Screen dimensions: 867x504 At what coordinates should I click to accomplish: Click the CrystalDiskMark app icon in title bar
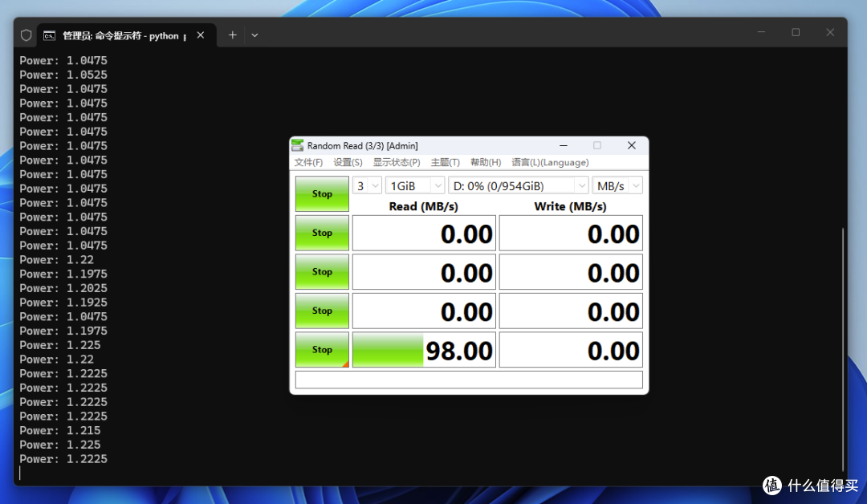pyautogui.click(x=298, y=145)
